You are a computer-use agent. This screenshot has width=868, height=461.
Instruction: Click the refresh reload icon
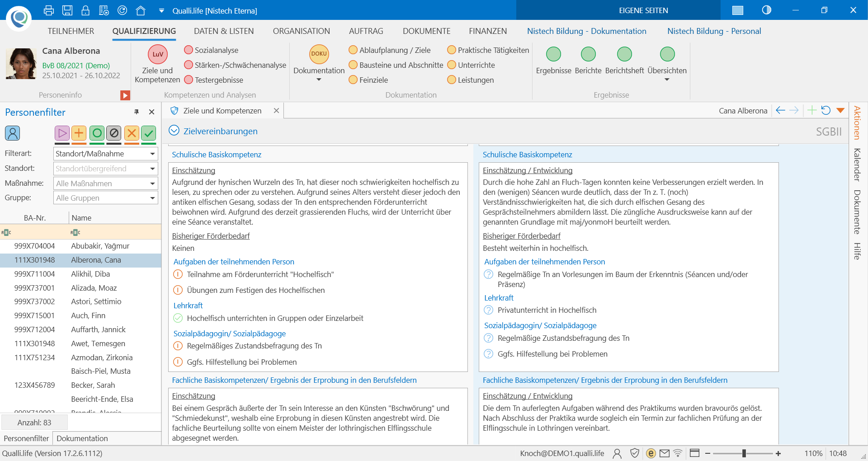826,110
